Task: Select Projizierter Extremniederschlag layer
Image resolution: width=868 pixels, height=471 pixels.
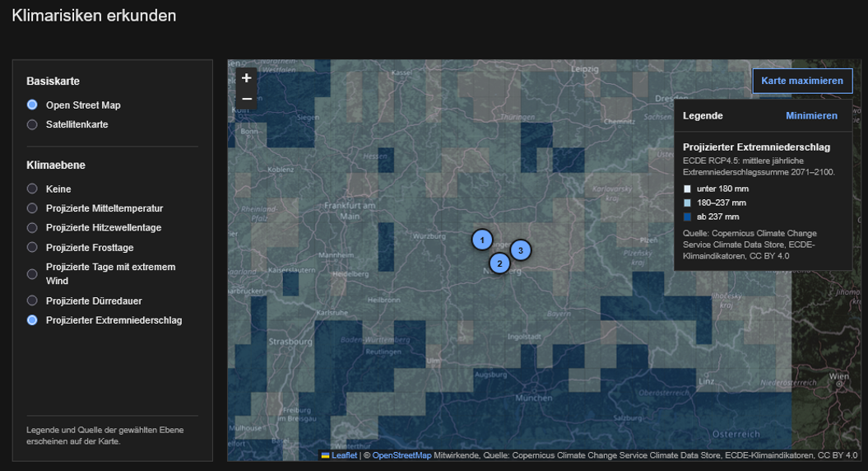Action: point(32,319)
